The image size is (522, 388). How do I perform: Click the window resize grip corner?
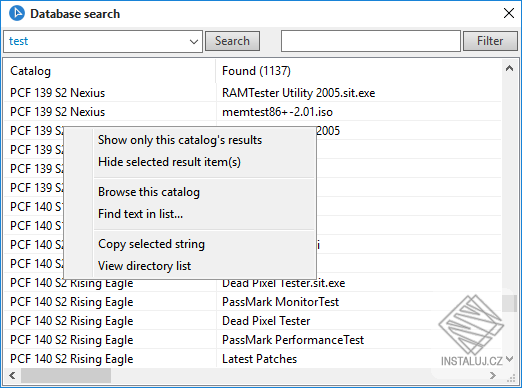[x=511, y=378]
